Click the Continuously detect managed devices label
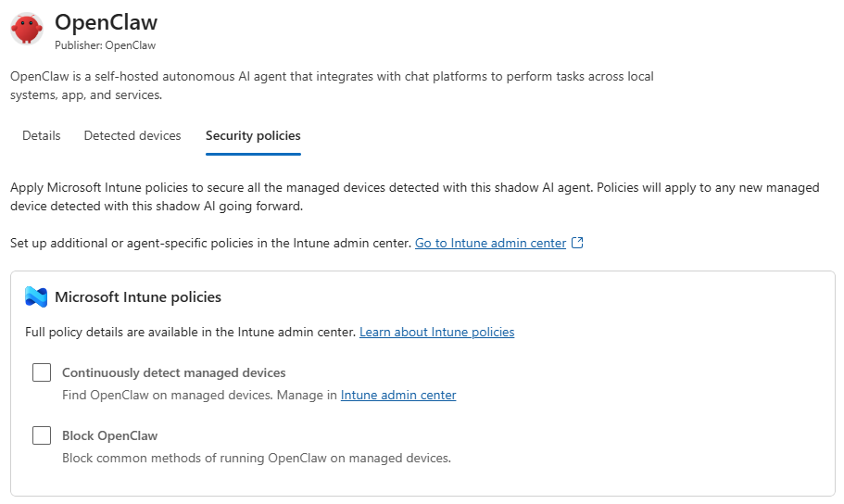Viewport: 844px width, 504px height. [174, 372]
